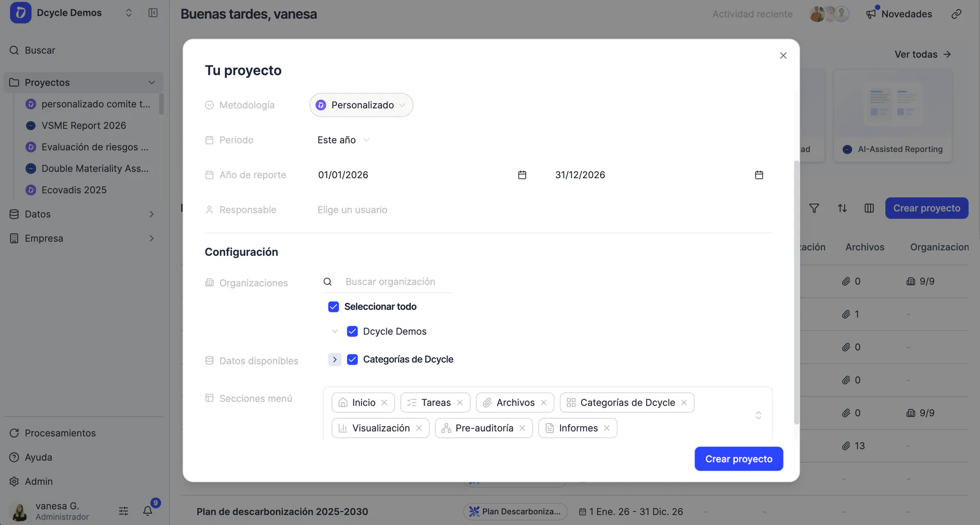Open the start date calendar picker

pyautogui.click(x=522, y=175)
